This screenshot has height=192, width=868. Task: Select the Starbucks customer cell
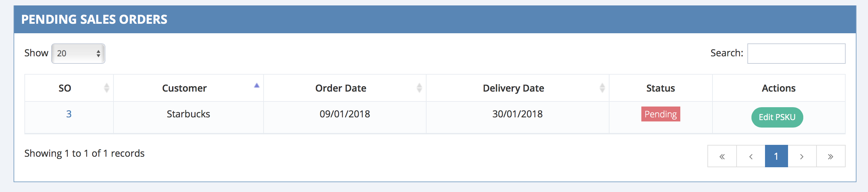188,114
